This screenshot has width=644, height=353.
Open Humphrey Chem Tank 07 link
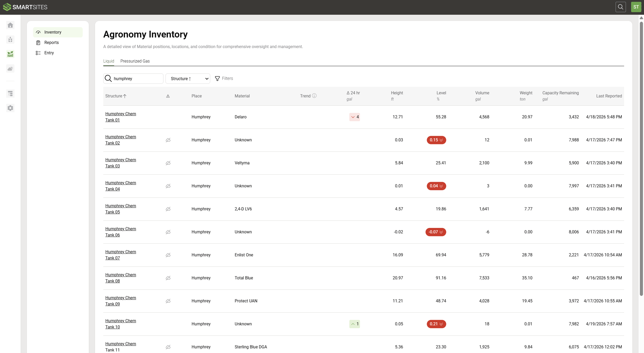click(120, 255)
